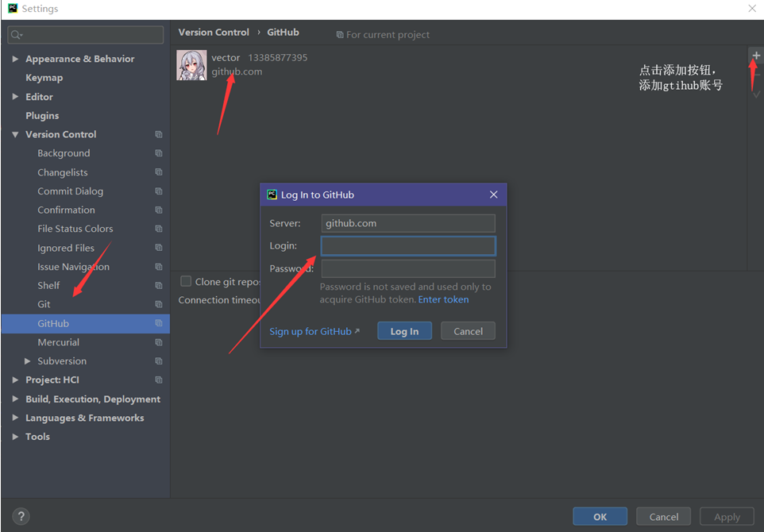764x532 pixels.
Task: Click the search magnifier icon in settings
Action: (x=16, y=35)
